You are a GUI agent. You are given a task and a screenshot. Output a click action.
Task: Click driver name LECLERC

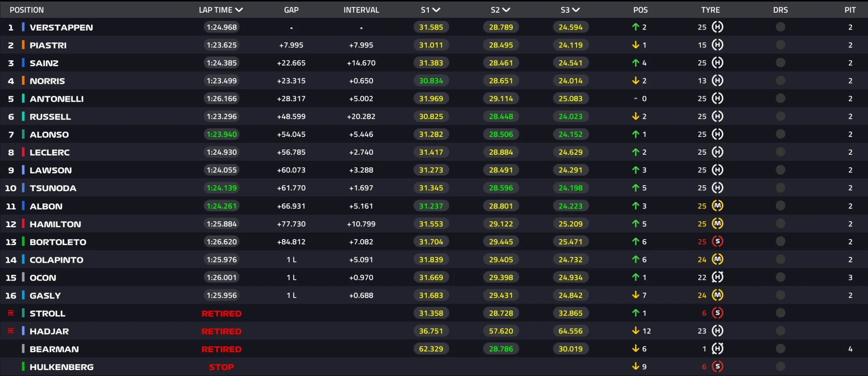point(50,152)
